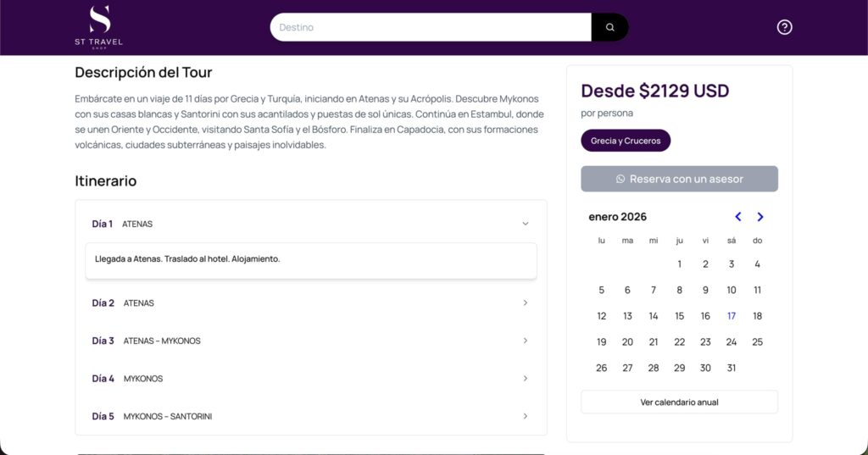
Task: Open Ver calendario anual
Action: [679, 402]
